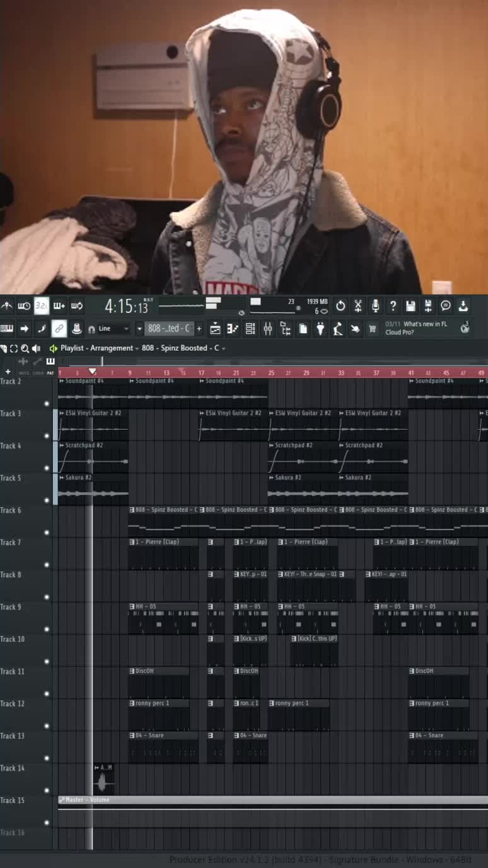The image size is (488, 868).
Task: Click the undo history circular arrow icon
Action: (340, 306)
